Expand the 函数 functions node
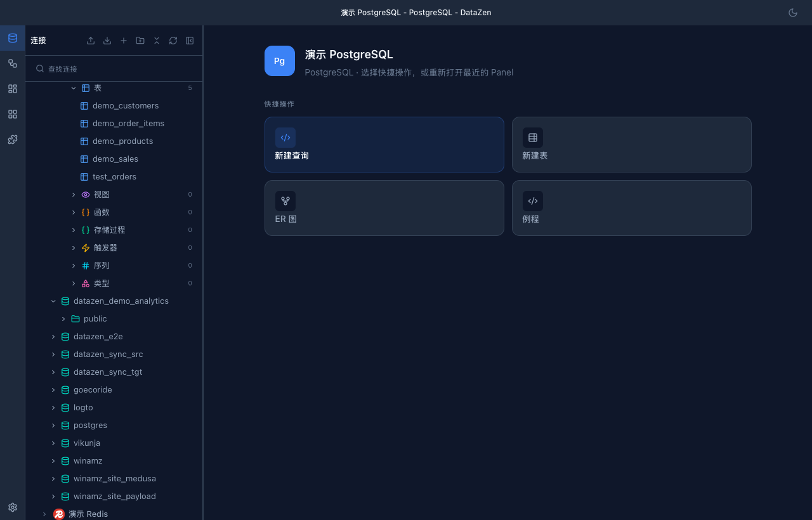812x520 pixels. 74,212
